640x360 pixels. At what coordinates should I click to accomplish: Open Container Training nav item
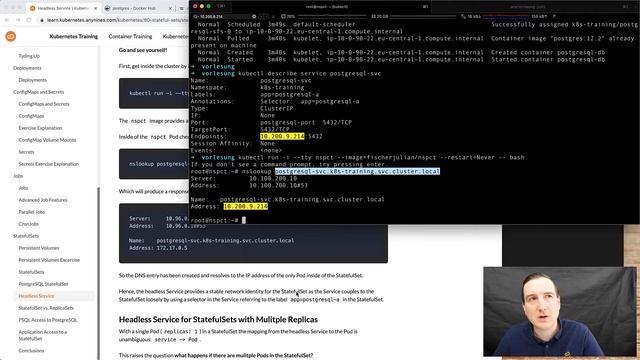click(130, 36)
